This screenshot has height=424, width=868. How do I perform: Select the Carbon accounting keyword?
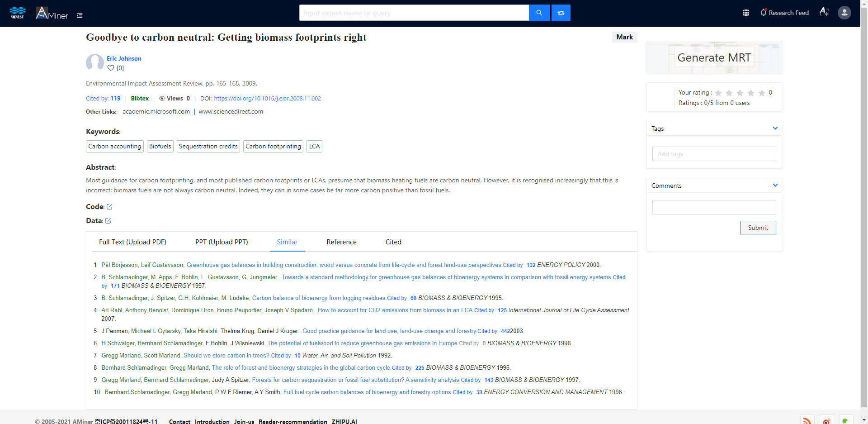tap(115, 146)
